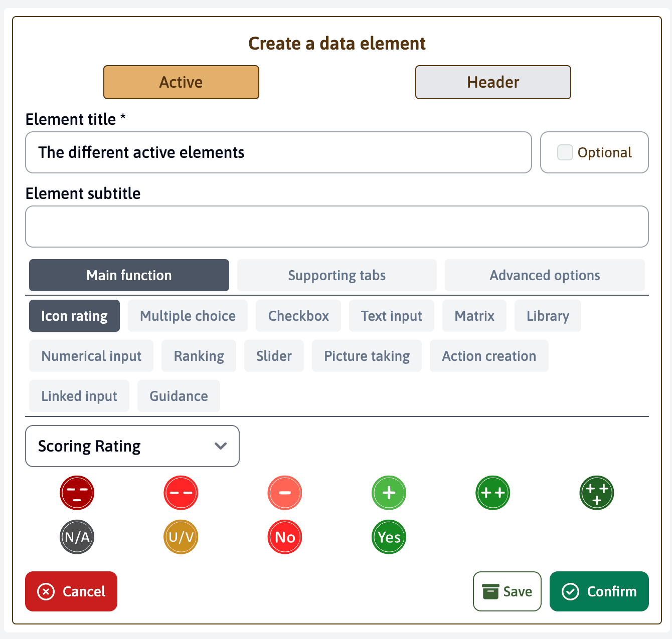Screen dimensions: 672x639
Task: Select the grey N/A rating icon
Action: pos(77,537)
